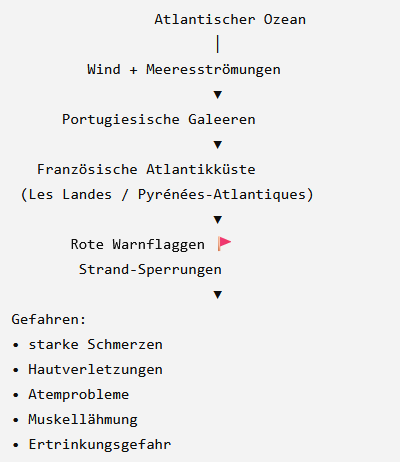The width and height of the screenshot is (400, 462).
Task: Click the arrow below Portugiesische Galeeren
Action: [x=218, y=145]
